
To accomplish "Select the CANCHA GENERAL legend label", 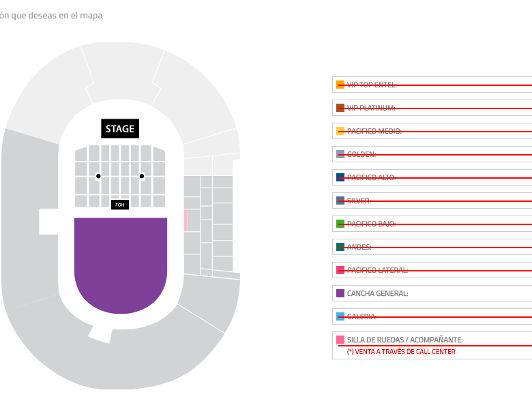I will pos(377,293).
